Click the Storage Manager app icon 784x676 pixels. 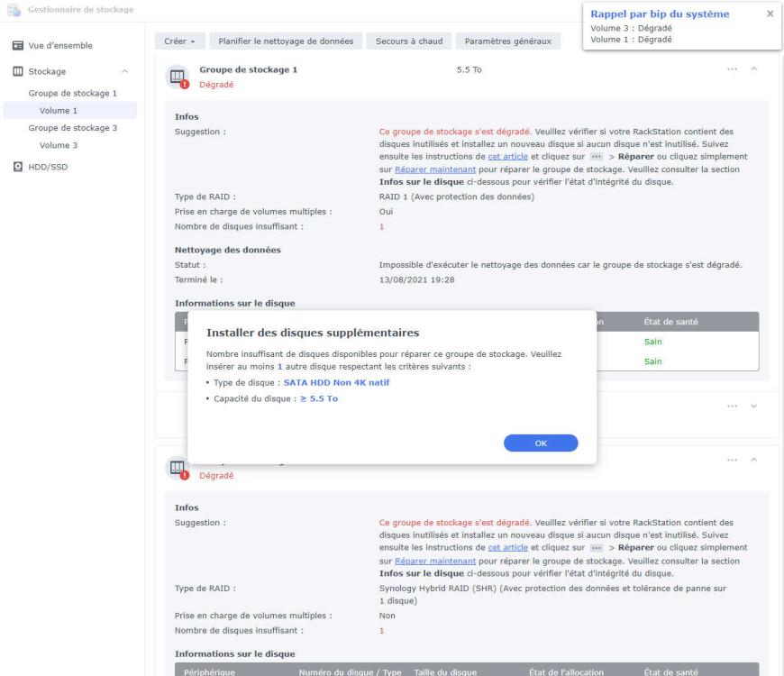point(14,10)
